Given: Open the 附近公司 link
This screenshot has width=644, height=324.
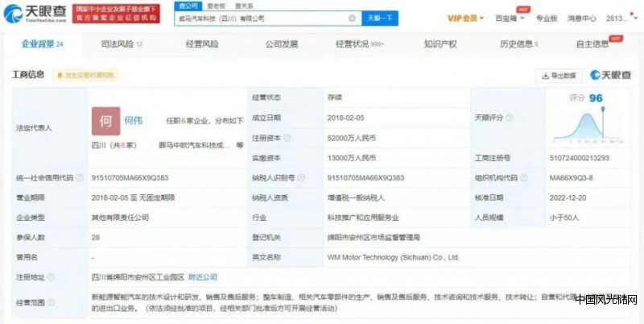Looking at the screenshot, I should tap(203, 277).
